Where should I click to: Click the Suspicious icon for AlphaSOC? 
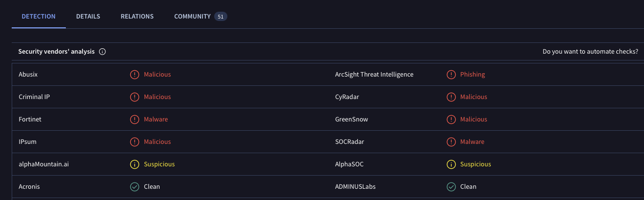[451, 164]
